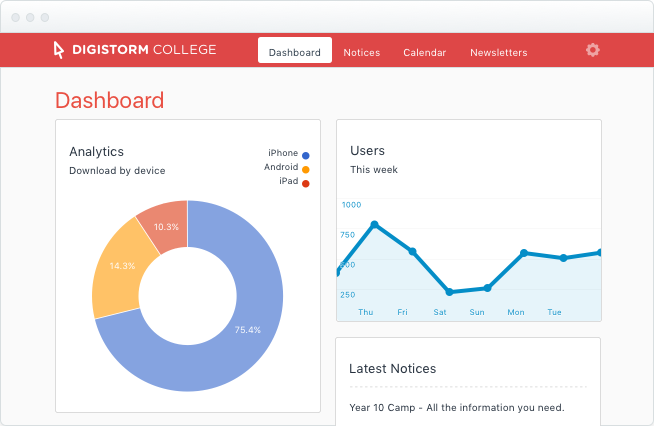This screenshot has height=426, width=654.
Task: Select the 75.4% blue donut segment
Action: point(248,330)
